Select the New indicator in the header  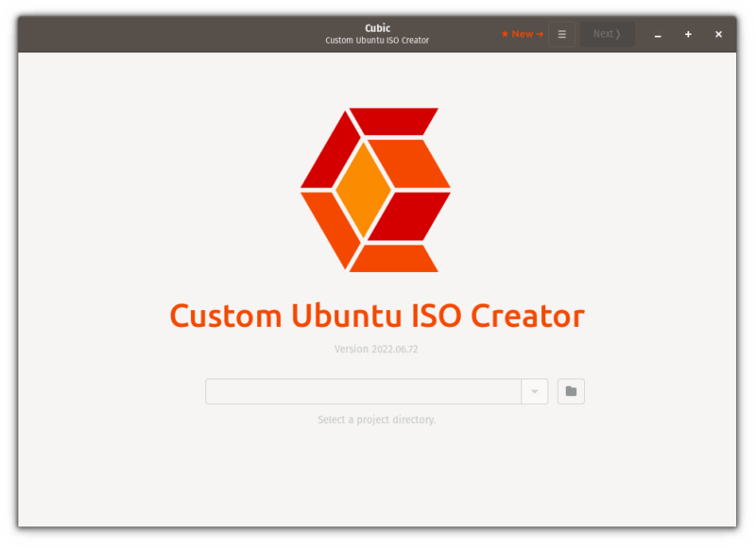tap(521, 33)
